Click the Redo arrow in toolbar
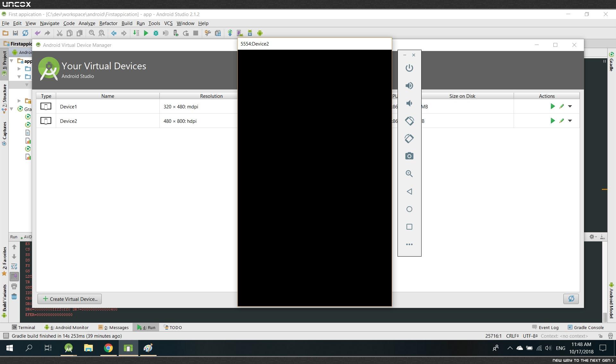Image resolution: width=616 pixels, height=364 pixels. point(47,33)
